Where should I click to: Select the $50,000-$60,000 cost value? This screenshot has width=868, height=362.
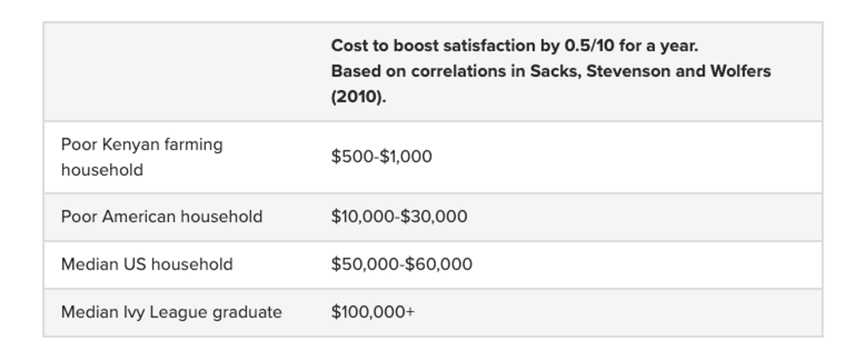(x=402, y=264)
